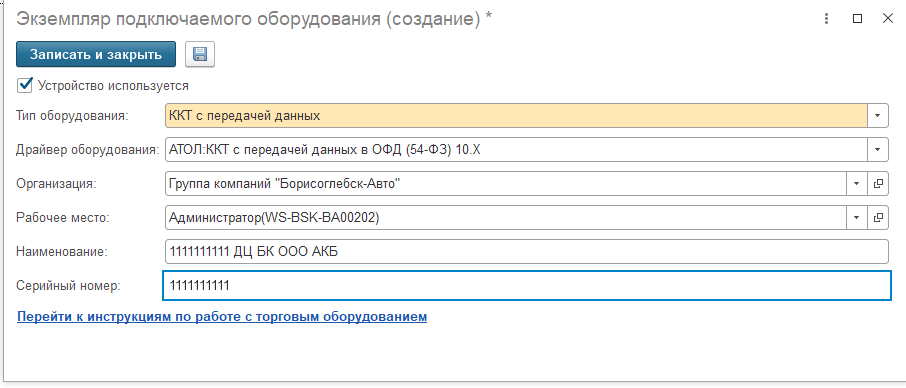Image resolution: width=906 pixels, height=388 pixels.
Task: Click inside the Серийный номер field
Action: 526,285
